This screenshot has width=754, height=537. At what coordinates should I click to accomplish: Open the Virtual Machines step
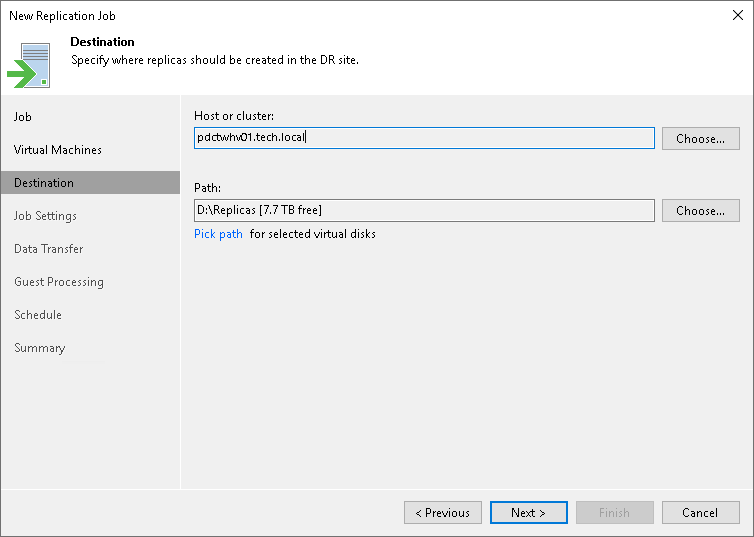coord(58,150)
